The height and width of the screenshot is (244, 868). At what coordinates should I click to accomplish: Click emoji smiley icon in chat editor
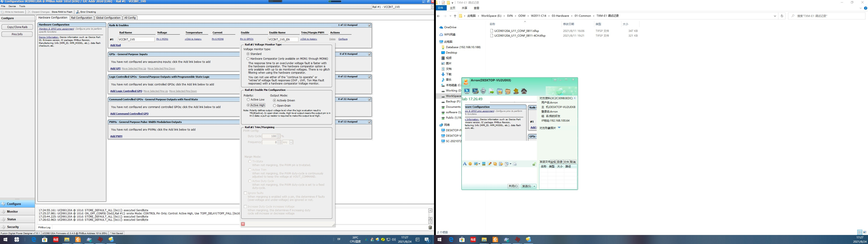click(470, 164)
